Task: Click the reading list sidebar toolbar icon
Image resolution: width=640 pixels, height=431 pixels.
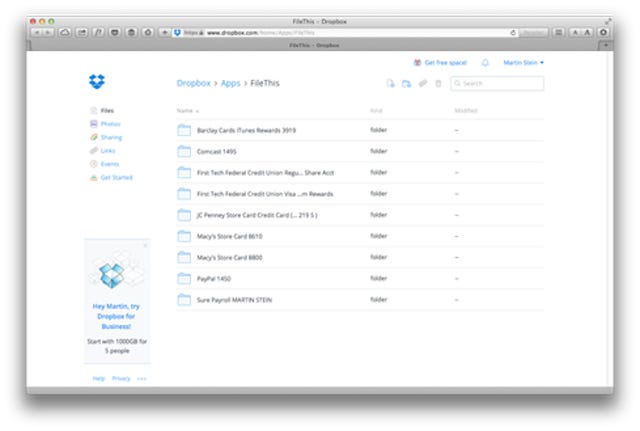Action: coord(559,32)
